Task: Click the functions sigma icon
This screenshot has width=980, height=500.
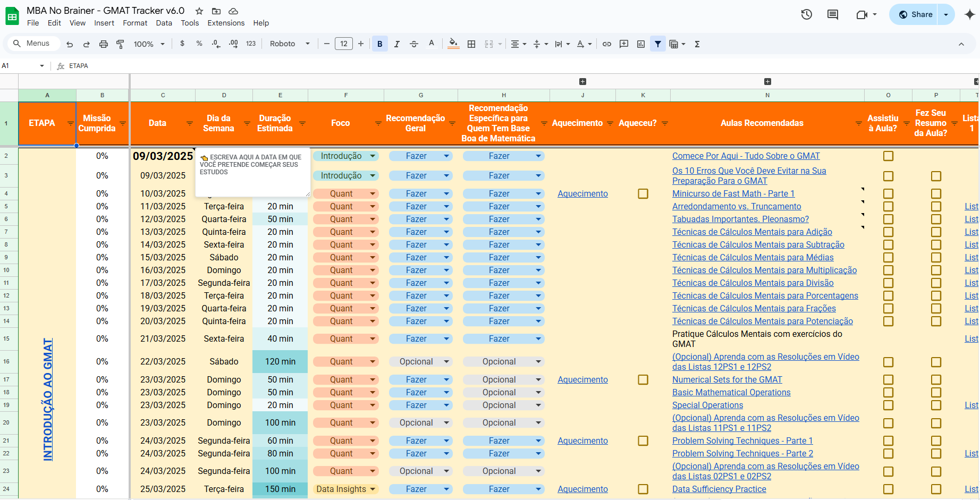Action: (697, 44)
